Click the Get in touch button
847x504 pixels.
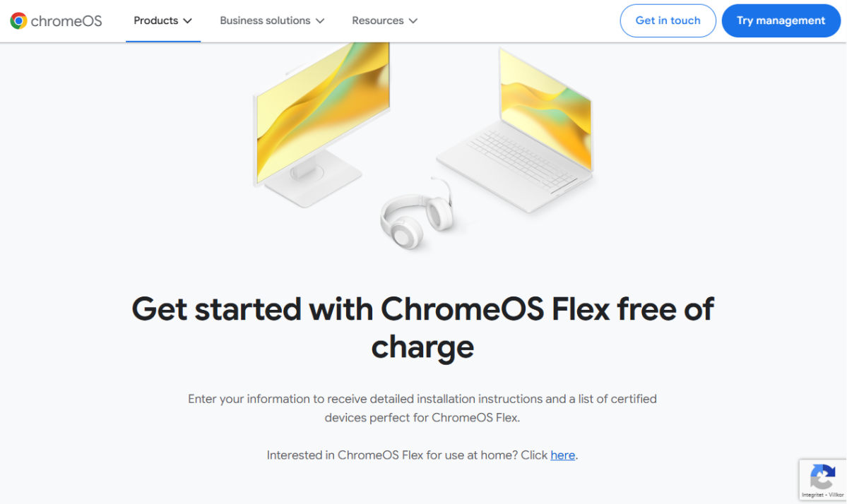[x=667, y=20]
